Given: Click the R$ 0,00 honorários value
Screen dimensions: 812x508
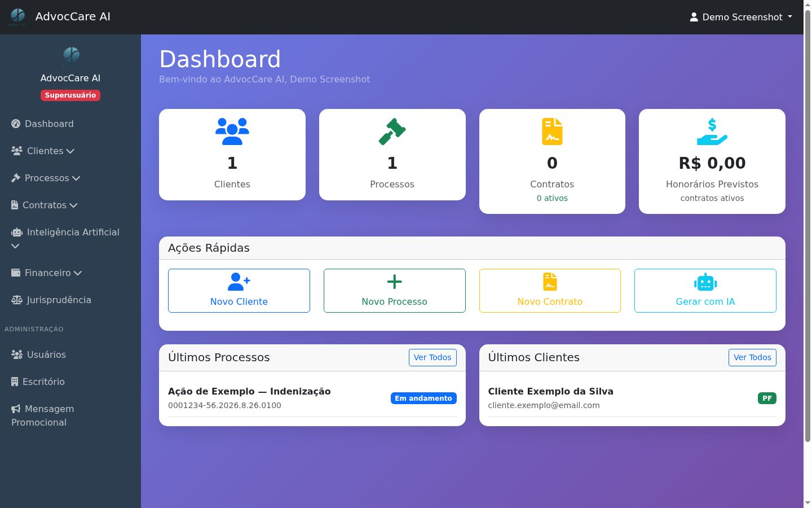Looking at the screenshot, I should click(712, 163).
